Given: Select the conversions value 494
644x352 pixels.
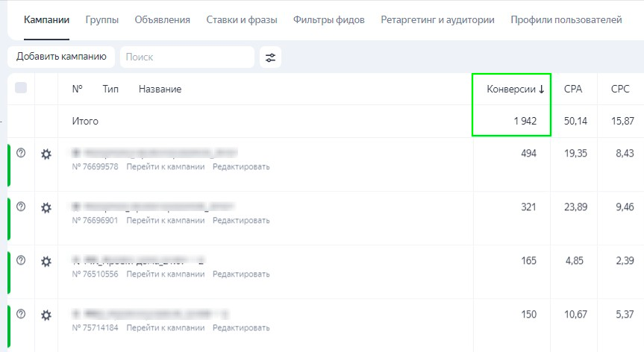Looking at the screenshot, I should coord(528,154).
